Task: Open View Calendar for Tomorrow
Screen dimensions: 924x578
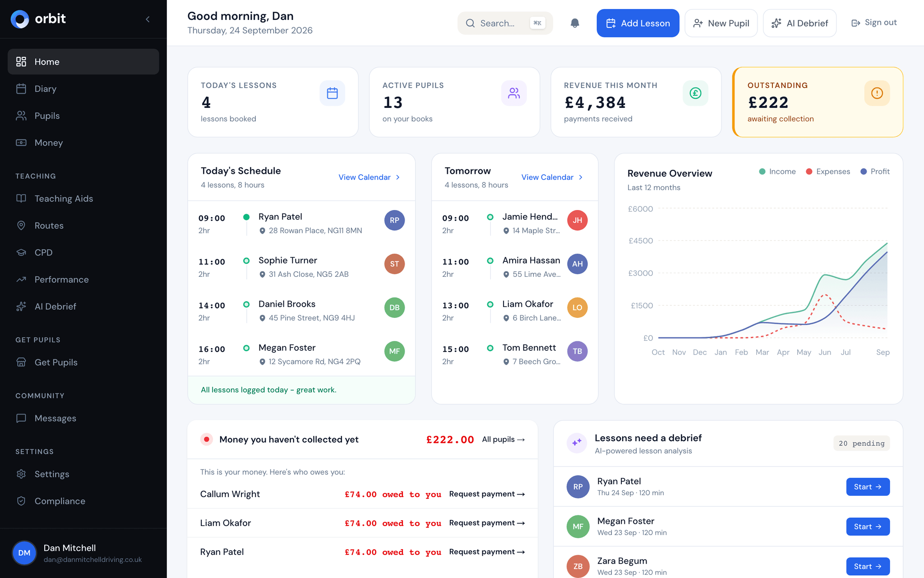Action: [x=552, y=177]
